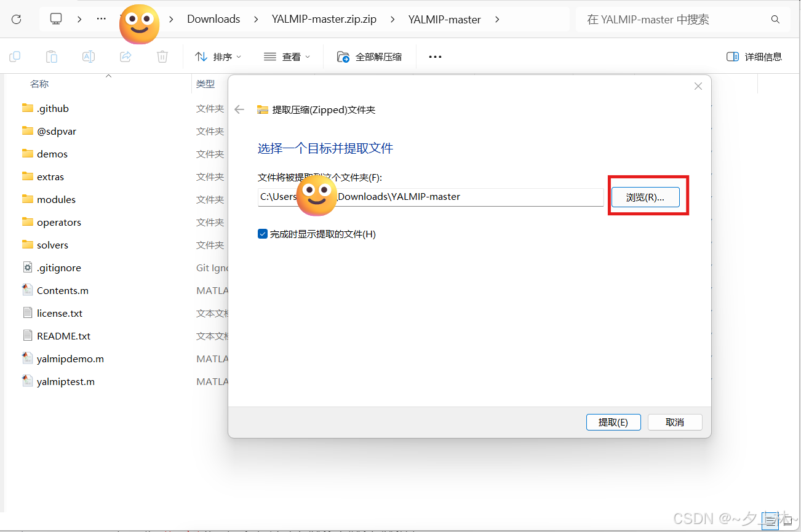Click the 提取(E) extract button
Image resolution: width=801 pixels, height=532 pixels.
(x=613, y=422)
